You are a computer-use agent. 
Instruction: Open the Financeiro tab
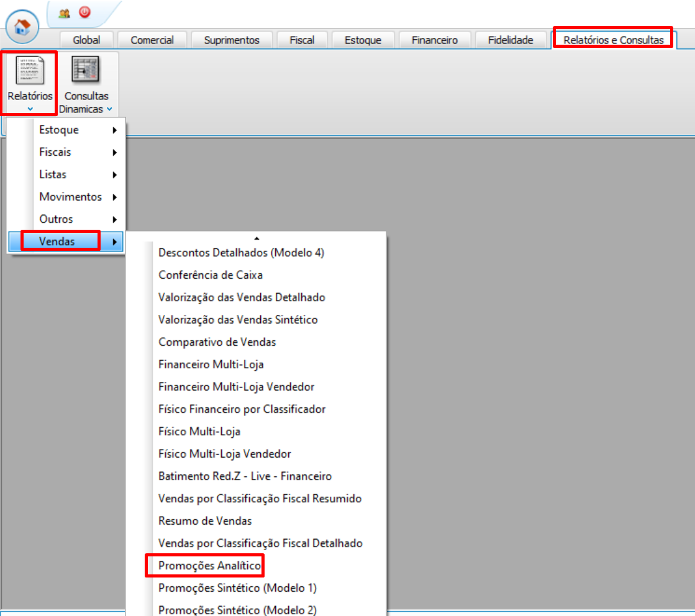click(x=434, y=40)
